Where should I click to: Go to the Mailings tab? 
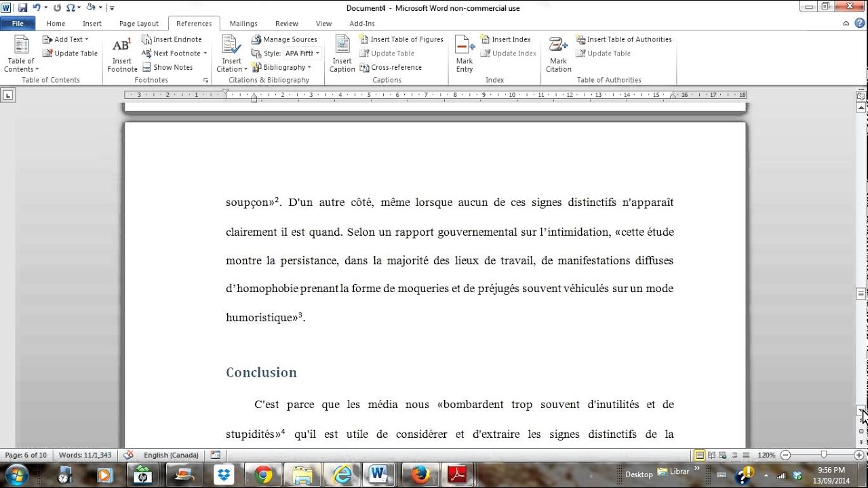pos(243,24)
